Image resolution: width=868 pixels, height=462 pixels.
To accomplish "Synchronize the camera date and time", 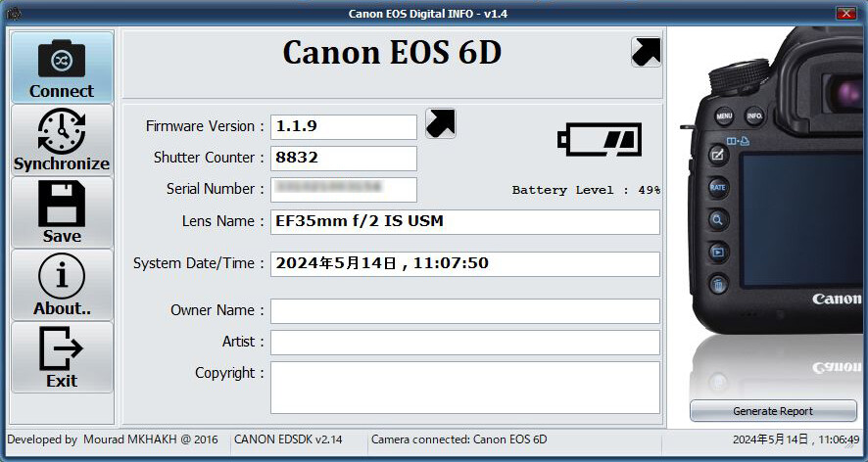I will pos(62,140).
